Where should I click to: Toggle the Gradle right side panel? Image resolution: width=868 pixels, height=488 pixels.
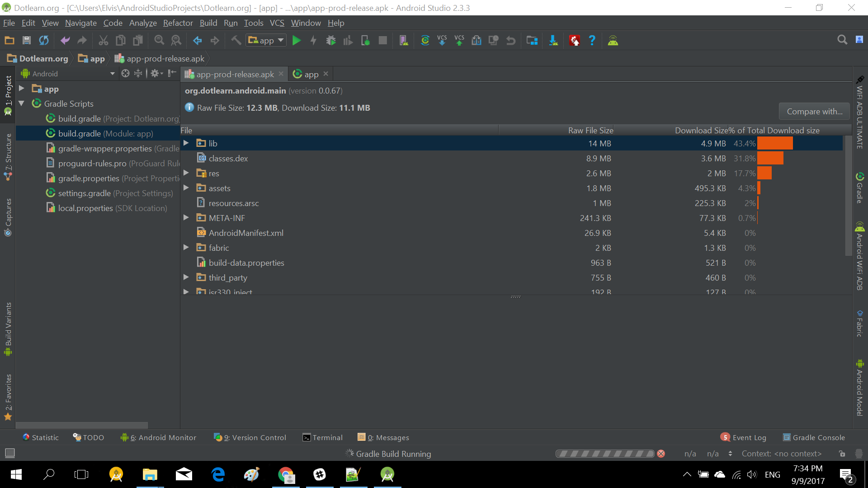click(x=860, y=188)
